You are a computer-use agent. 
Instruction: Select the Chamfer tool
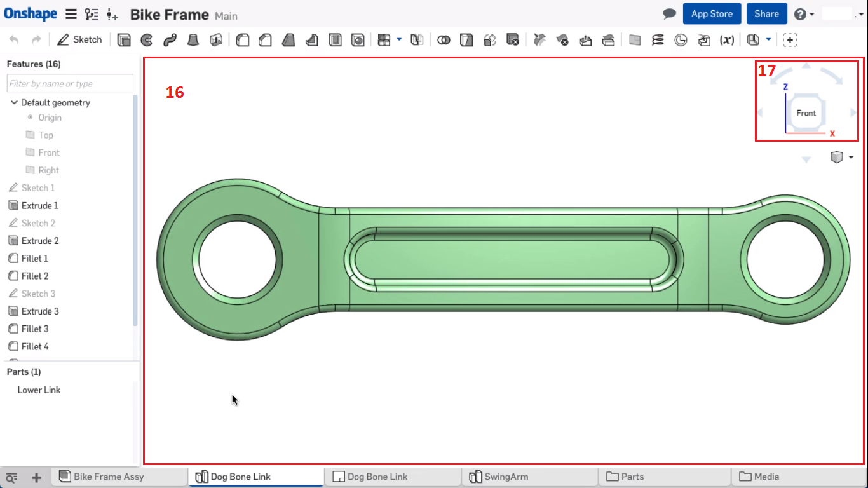click(x=265, y=40)
